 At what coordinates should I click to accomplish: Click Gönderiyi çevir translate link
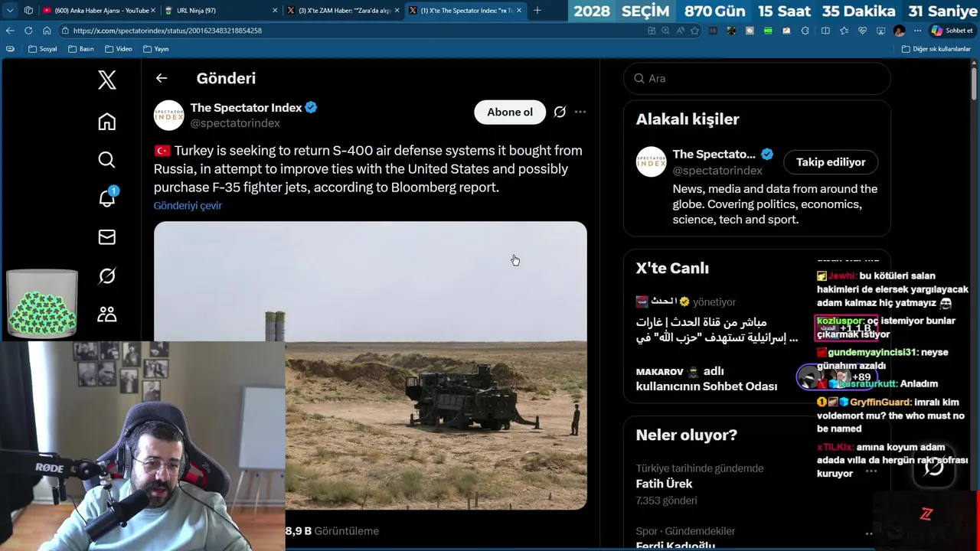point(188,205)
